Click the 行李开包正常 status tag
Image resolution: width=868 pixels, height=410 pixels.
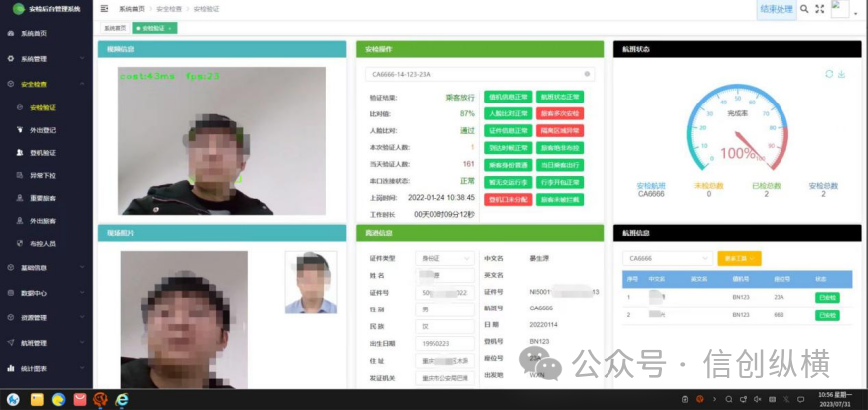point(560,182)
